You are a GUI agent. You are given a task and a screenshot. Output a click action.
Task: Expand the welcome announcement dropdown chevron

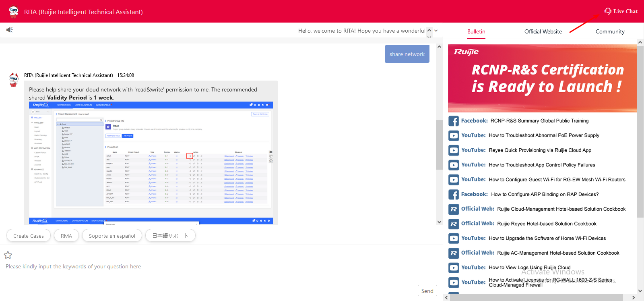436,31
